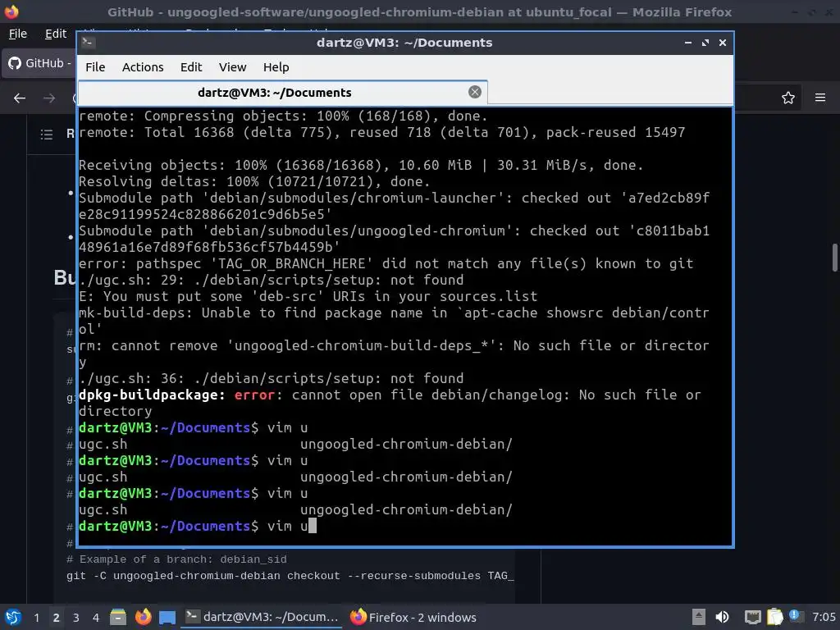Click the 'Receiving objects: 100%' terminal line

[x=361, y=165]
